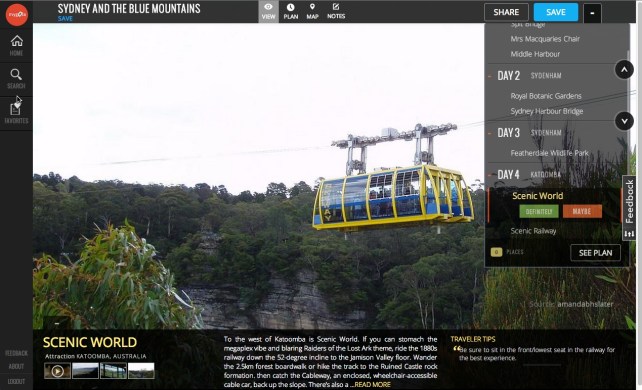This screenshot has width=642, height=390.
Task: Select Royal Botanic Gardens in the itinerary
Action: 546,96
